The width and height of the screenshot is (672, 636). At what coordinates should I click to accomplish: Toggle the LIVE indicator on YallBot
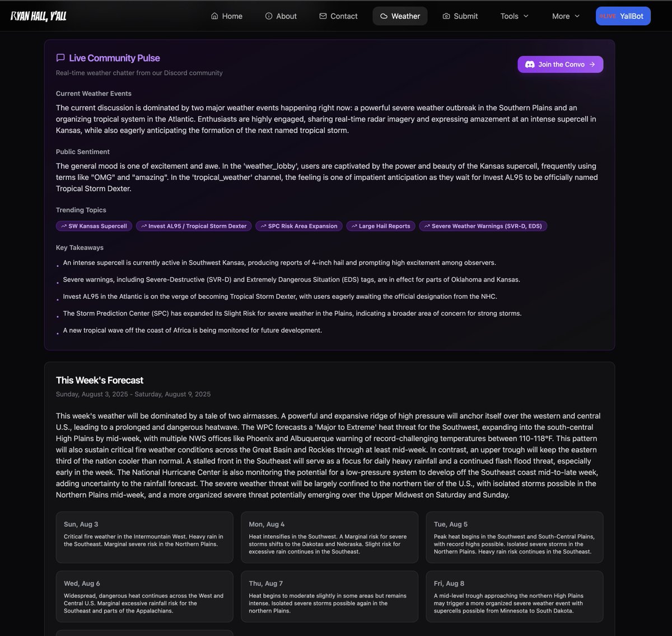pos(608,16)
